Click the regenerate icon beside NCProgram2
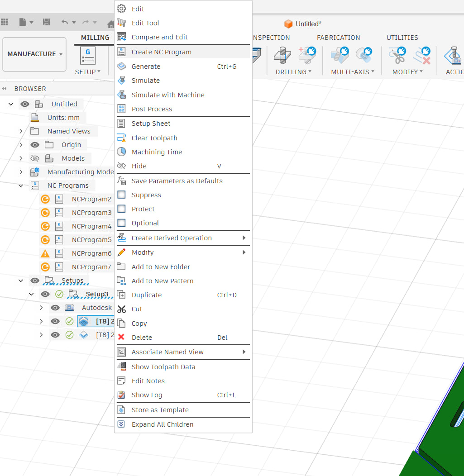The image size is (464, 476). tap(45, 199)
